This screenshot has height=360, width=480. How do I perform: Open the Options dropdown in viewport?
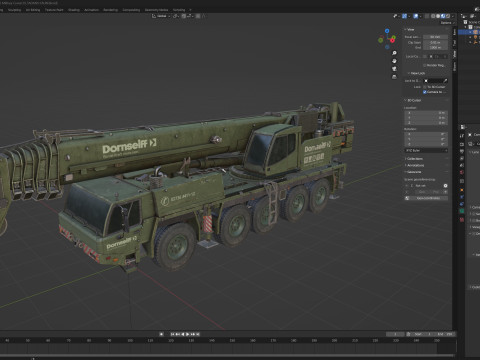coord(447,23)
